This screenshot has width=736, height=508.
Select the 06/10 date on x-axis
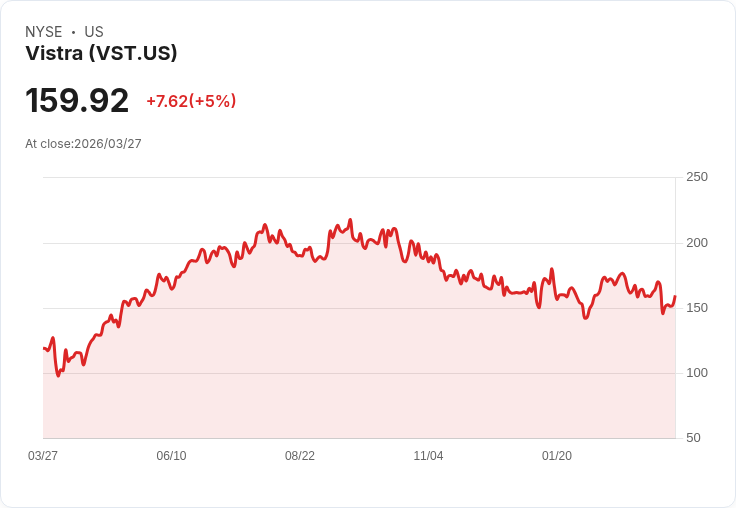171,456
